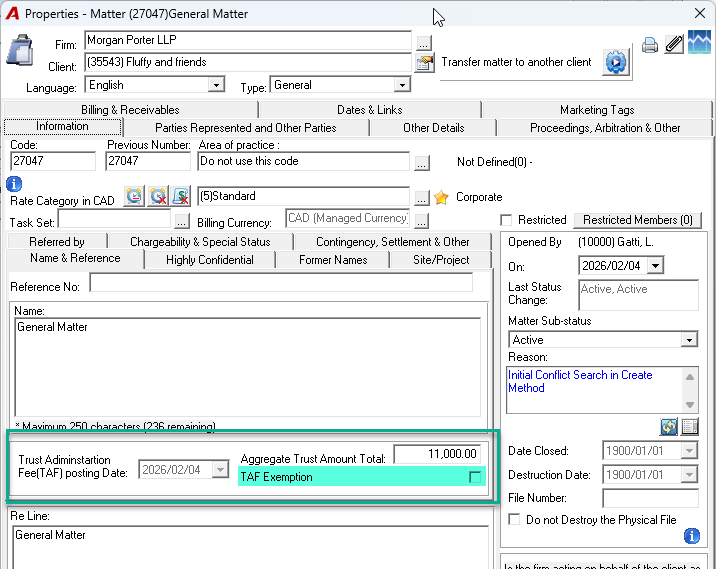The width and height of the screenshot is (716, 569).
Task: Open Chargeability & Special Status tab
Action: [x=200, y=242]
